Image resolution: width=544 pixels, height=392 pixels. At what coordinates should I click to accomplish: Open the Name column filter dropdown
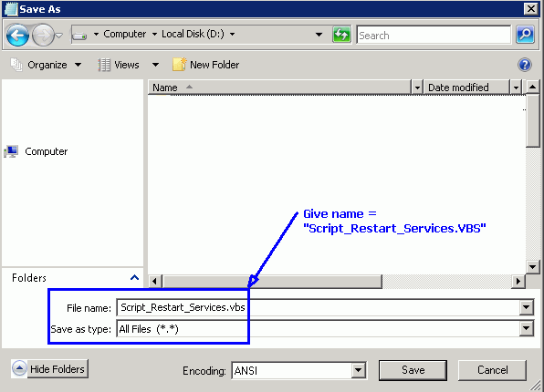pos(417,88)
